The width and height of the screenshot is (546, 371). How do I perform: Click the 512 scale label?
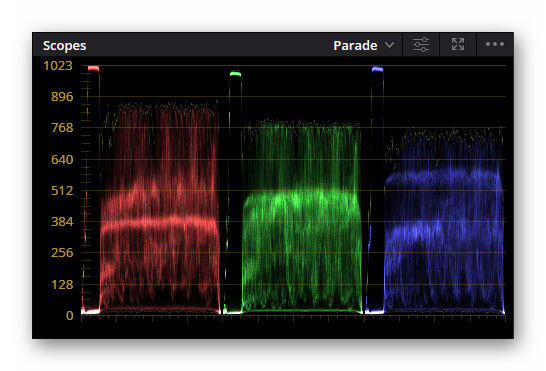tap(62, 191)
